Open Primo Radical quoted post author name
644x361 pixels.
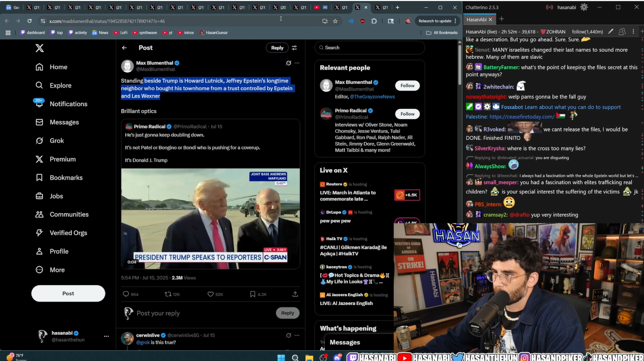[149, 126]
